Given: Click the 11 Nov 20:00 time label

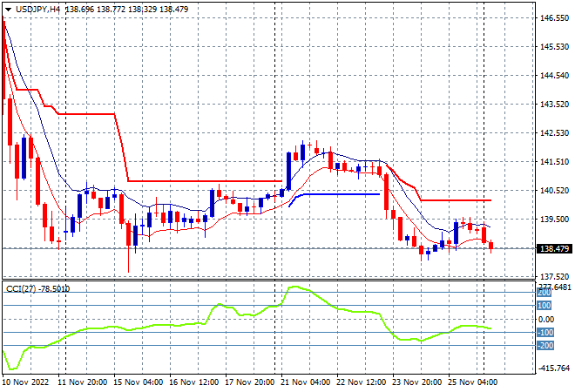Looking at the screenshot, I should click(x=83, y=382).
